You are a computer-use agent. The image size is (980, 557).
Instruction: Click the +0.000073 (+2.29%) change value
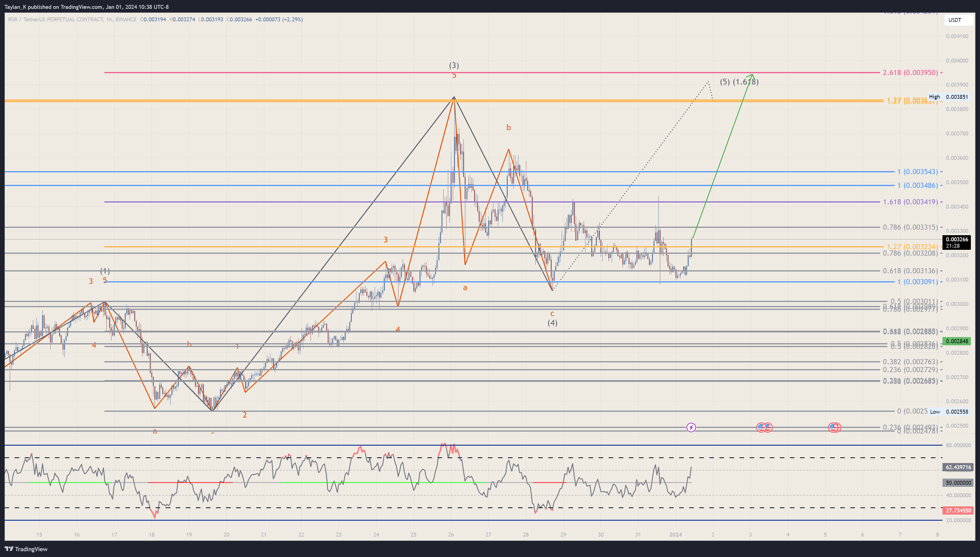pyautogui.click(x=279, y=20)
